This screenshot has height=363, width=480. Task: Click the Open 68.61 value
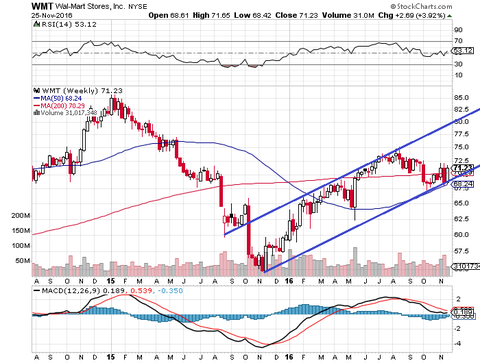point(168,16)
